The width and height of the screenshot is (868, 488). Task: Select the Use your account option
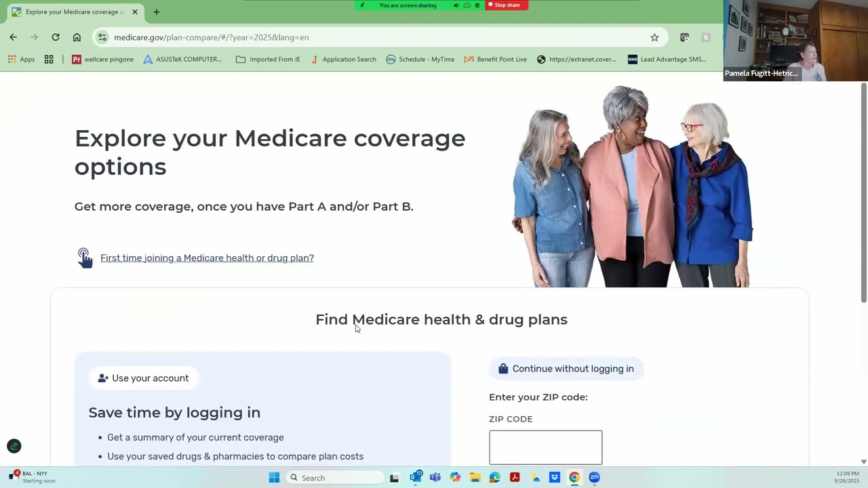coord(143,378)
